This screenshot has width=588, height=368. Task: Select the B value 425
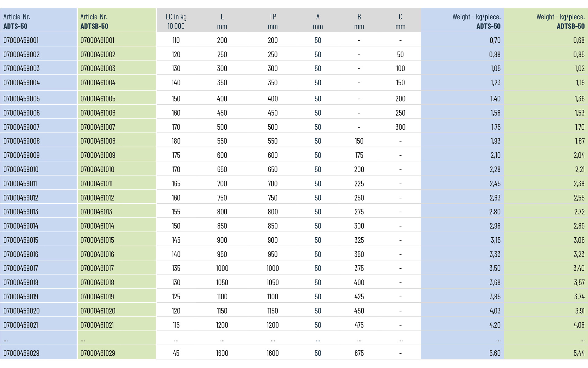pos(359,297)
